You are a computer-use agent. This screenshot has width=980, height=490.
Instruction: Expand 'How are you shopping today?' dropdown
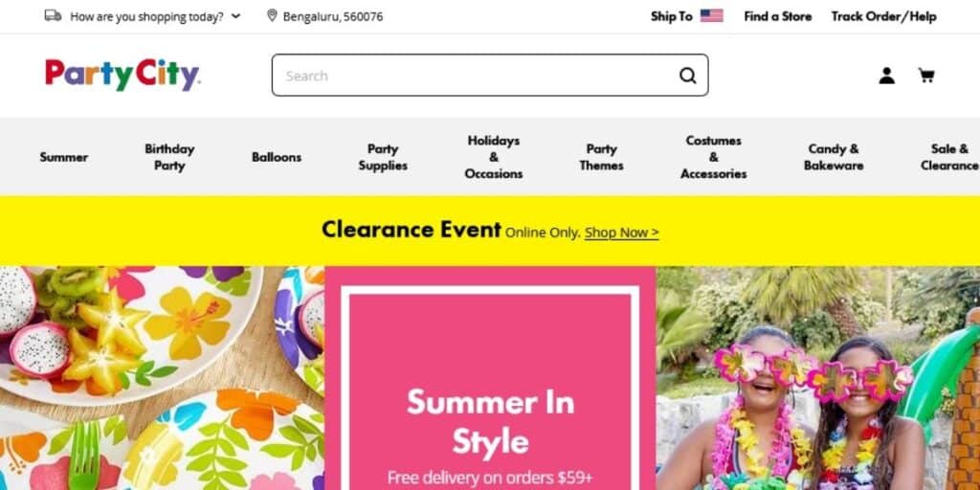click(x=154, y=16)
